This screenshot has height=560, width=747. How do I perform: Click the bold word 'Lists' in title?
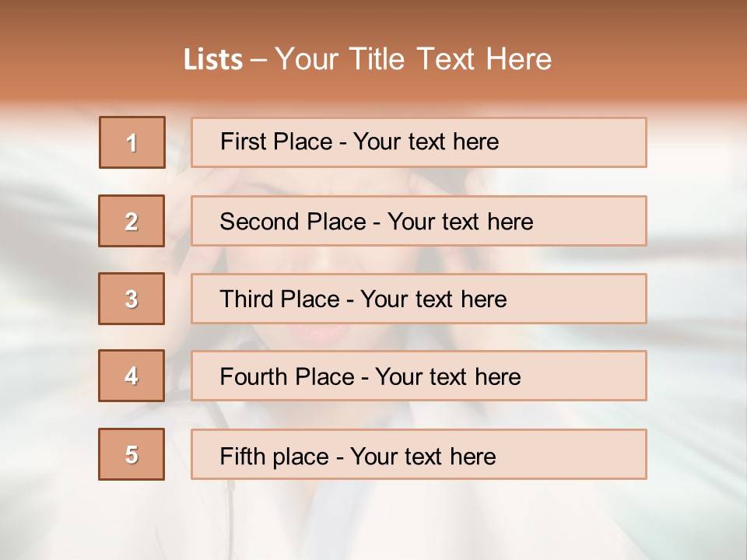pos(212,60)
